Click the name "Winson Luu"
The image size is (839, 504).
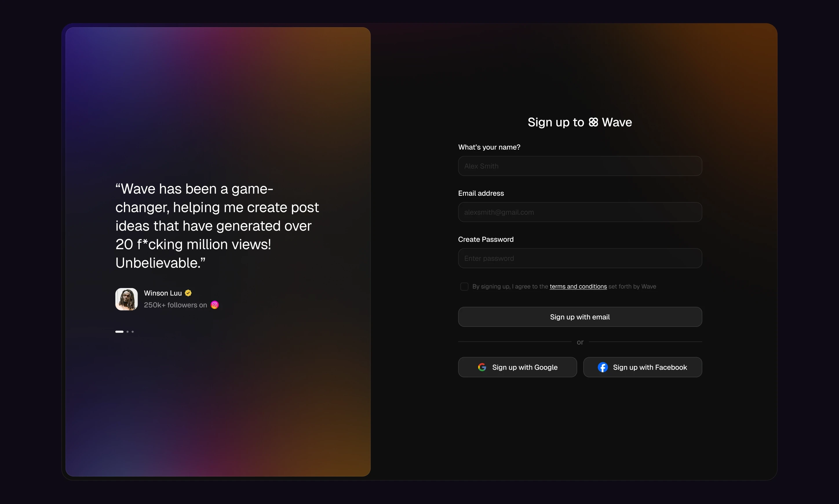pos(163,293)
